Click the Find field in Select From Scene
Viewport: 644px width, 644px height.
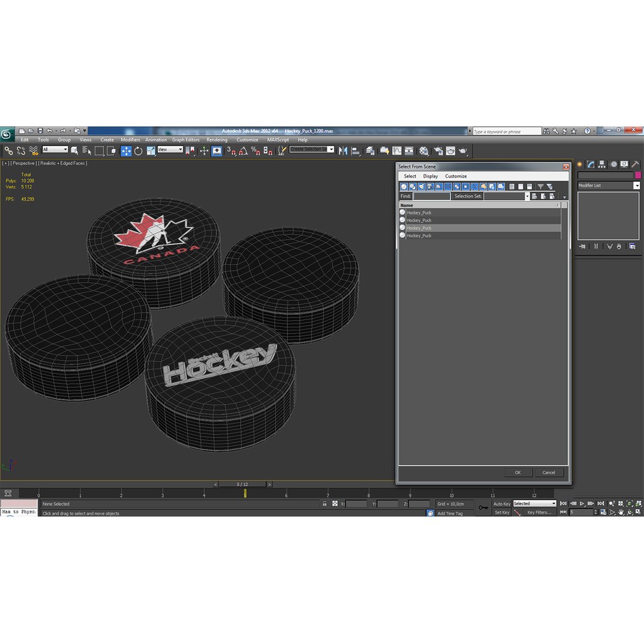[x=432, y=196]
